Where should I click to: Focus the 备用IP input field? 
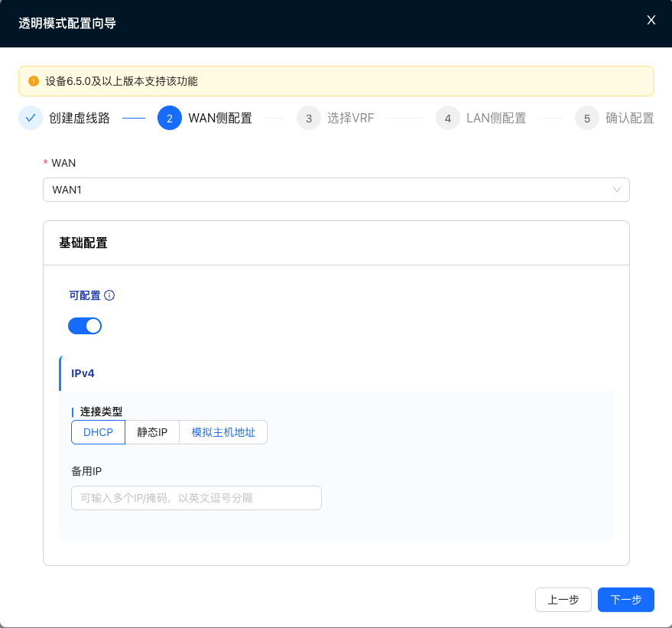pyautogui.click(x=196, y=498)
